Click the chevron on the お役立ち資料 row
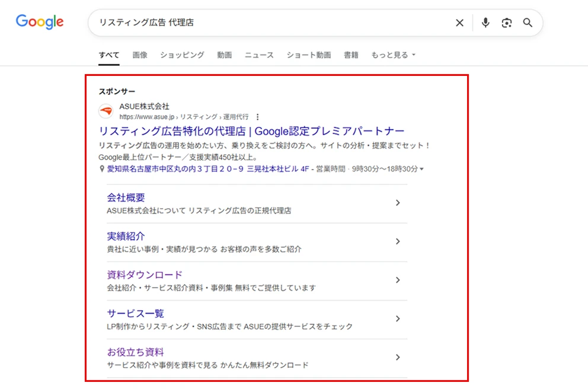The image size is (588, 389). point(398,358)
